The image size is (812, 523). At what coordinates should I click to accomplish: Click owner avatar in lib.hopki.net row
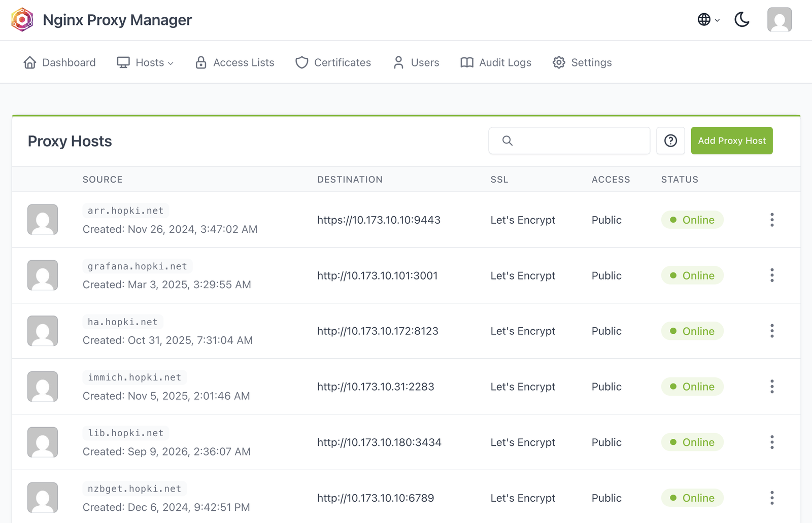pos(43,442)
